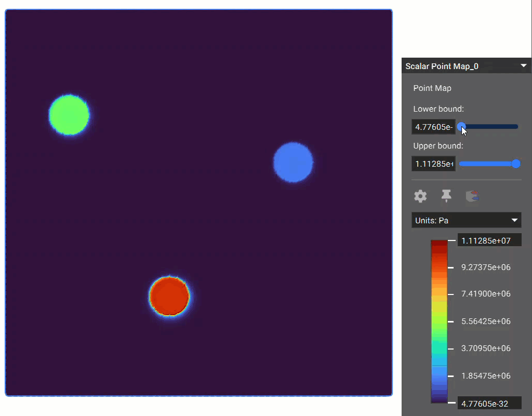The width and height of the screenshot is (532, 416).
Task: Click the Upper bound value field
Action: (x=433, y=164)
